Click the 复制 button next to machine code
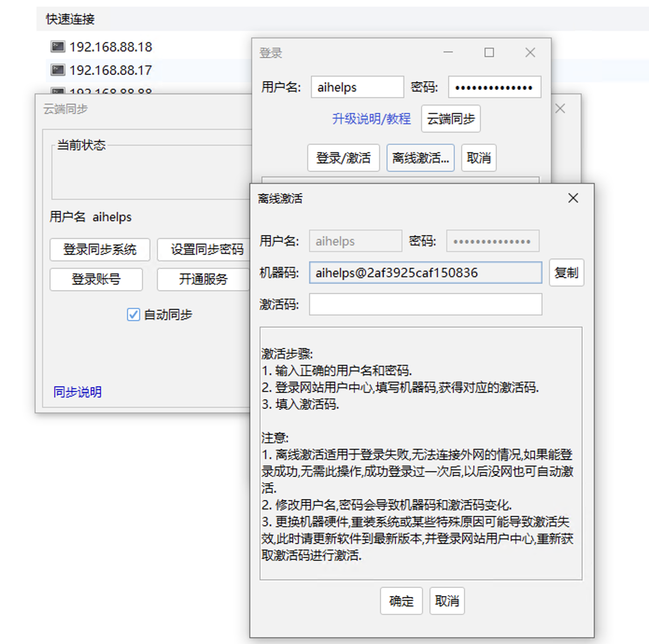 click(566, 273)
